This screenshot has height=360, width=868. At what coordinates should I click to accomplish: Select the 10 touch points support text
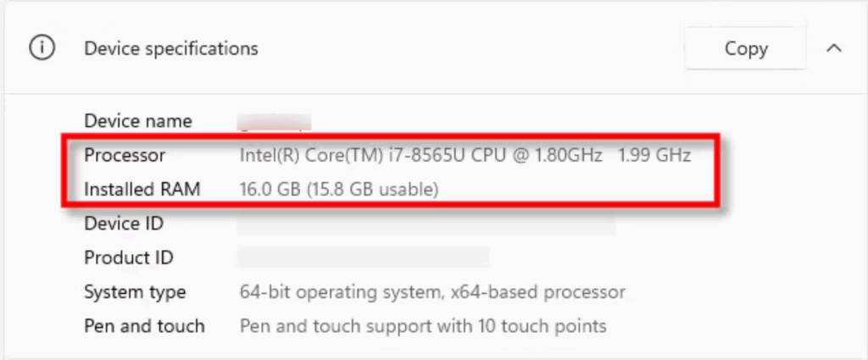coord(423,326)
